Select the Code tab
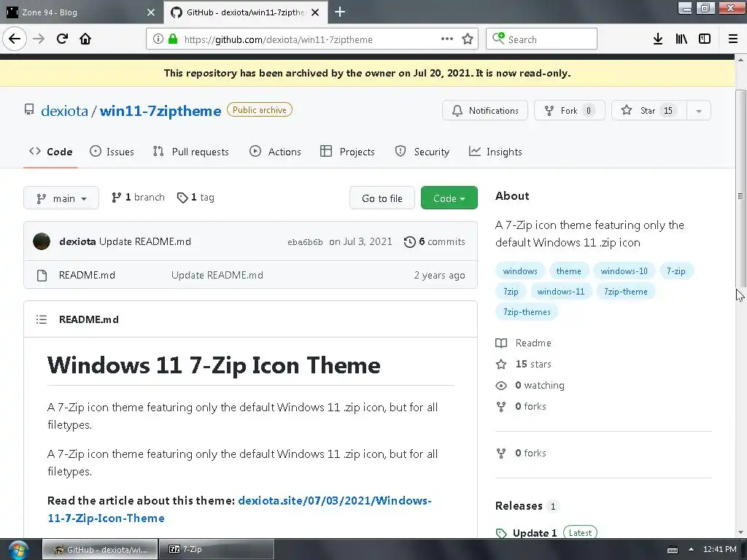 50,152
